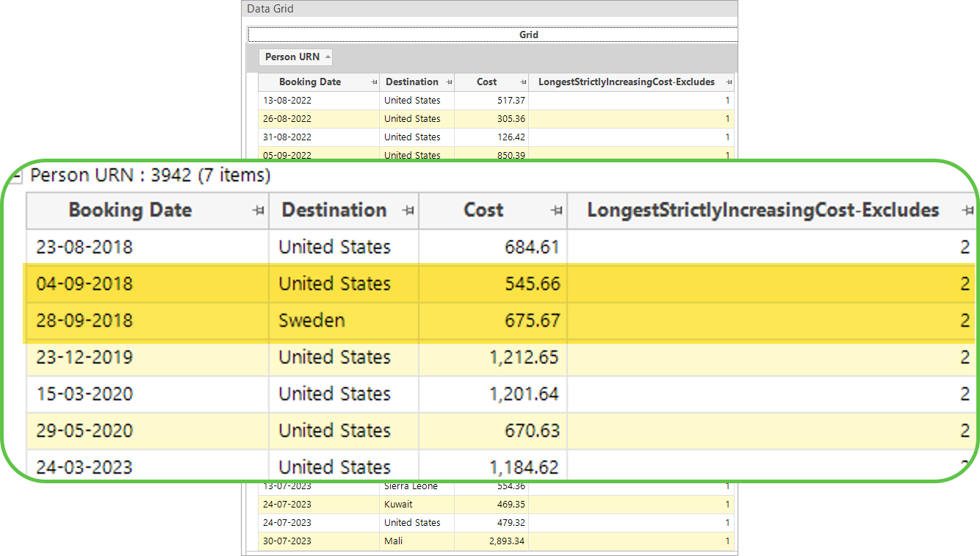Screen dimensions: 980x556
Task: Pin the small Destination column at top
Action: (x=449, y=82)
